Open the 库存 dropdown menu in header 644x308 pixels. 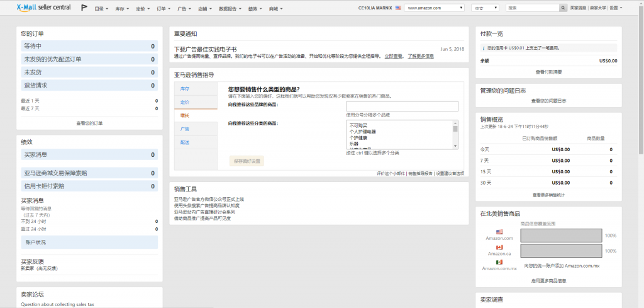122,9
